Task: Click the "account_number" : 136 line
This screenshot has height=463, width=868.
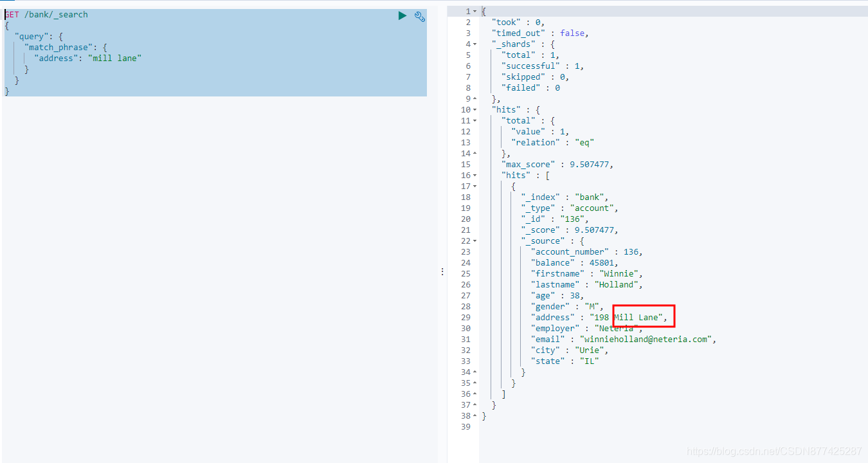Action: click(587, 252)
